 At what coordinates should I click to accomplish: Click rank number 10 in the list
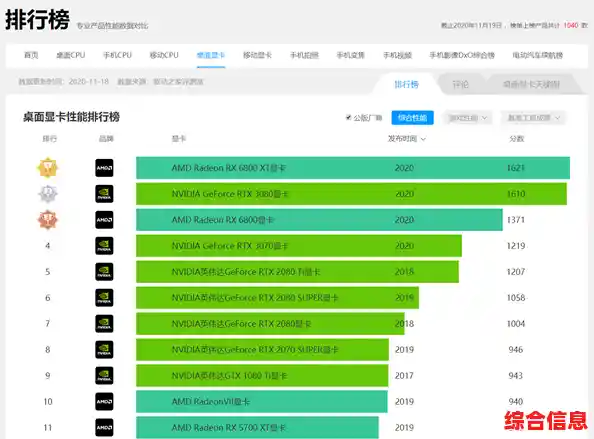coord(48,402)
